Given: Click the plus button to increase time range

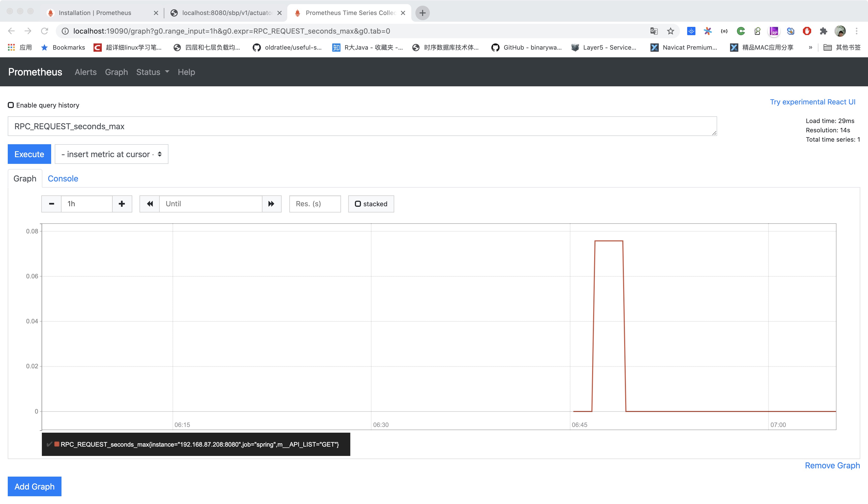Looking at the screenshot, I should tap(122, 204).
